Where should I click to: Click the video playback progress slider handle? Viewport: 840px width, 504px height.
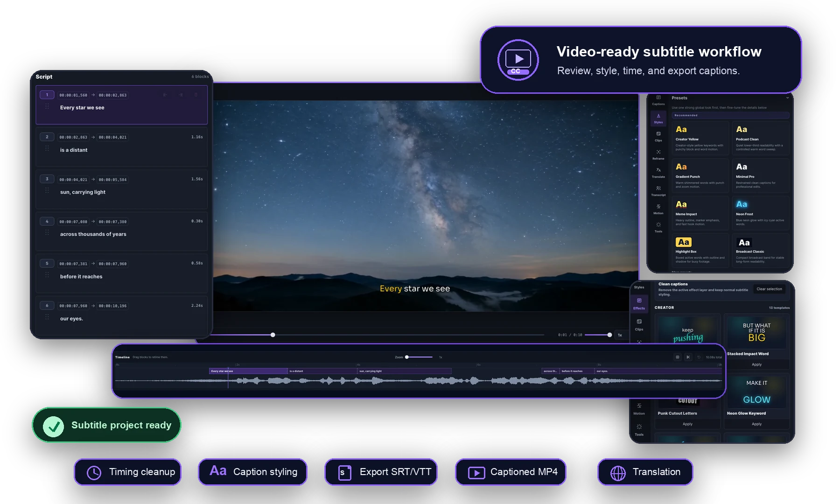273,335
